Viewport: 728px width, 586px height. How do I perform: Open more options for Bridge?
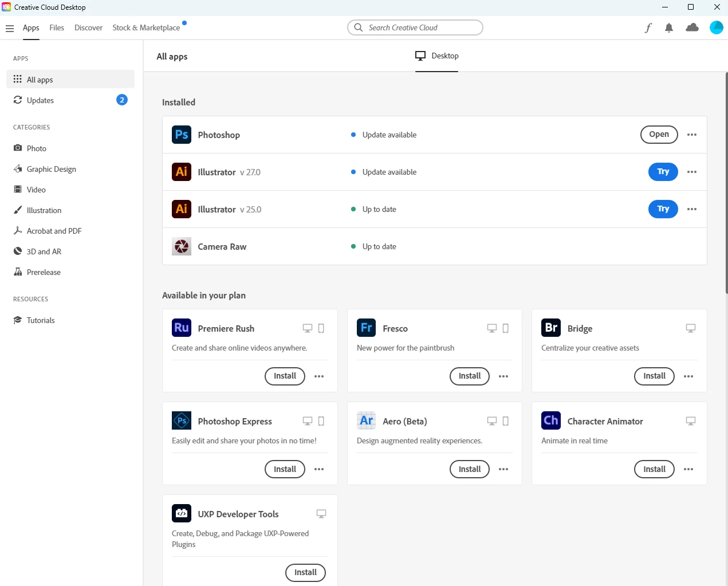(x=688, y=376)
